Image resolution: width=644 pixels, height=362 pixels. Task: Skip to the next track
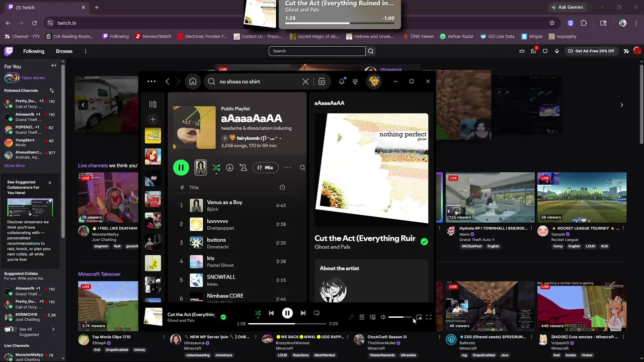303,313
